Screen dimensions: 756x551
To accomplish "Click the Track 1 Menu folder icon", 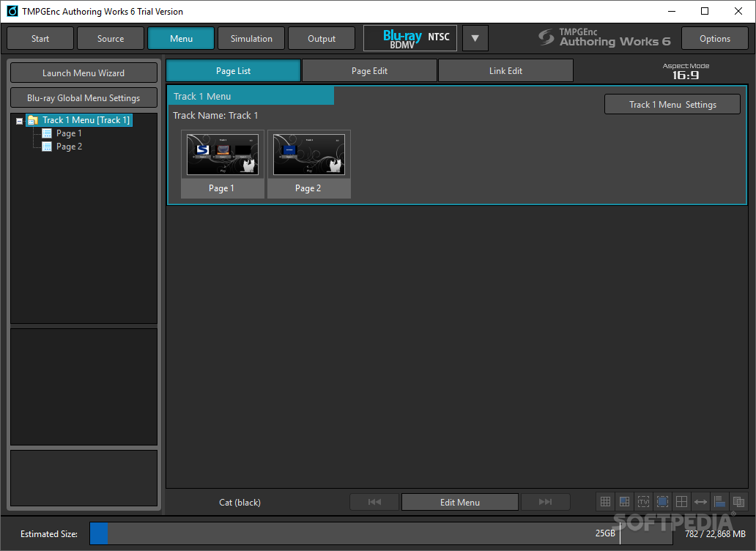I will point(33,120).
